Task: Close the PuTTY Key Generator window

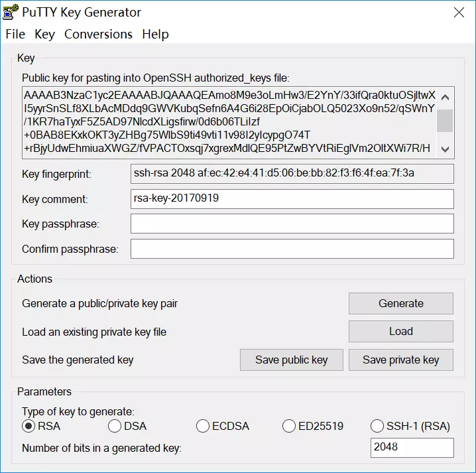Action: 459,13
